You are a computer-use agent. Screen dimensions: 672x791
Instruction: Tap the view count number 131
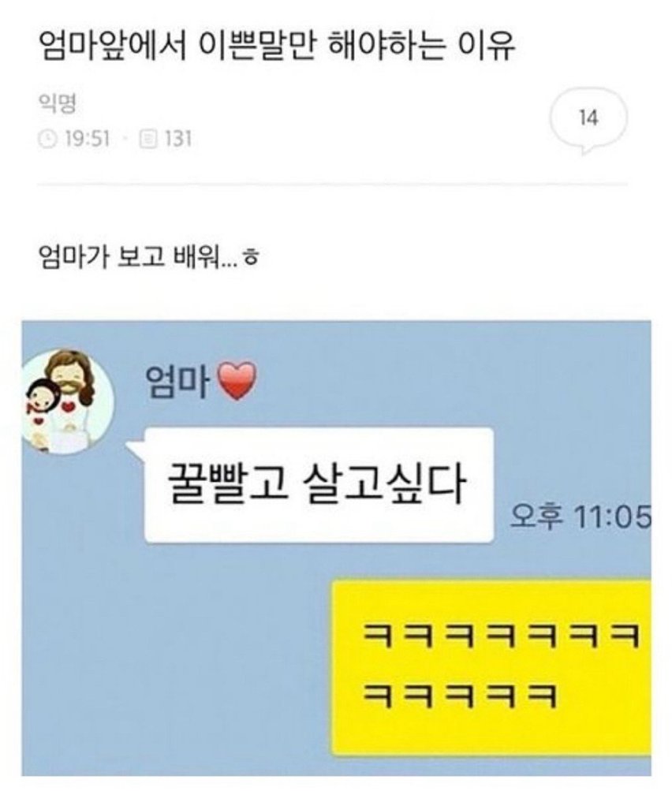point(177,139)
